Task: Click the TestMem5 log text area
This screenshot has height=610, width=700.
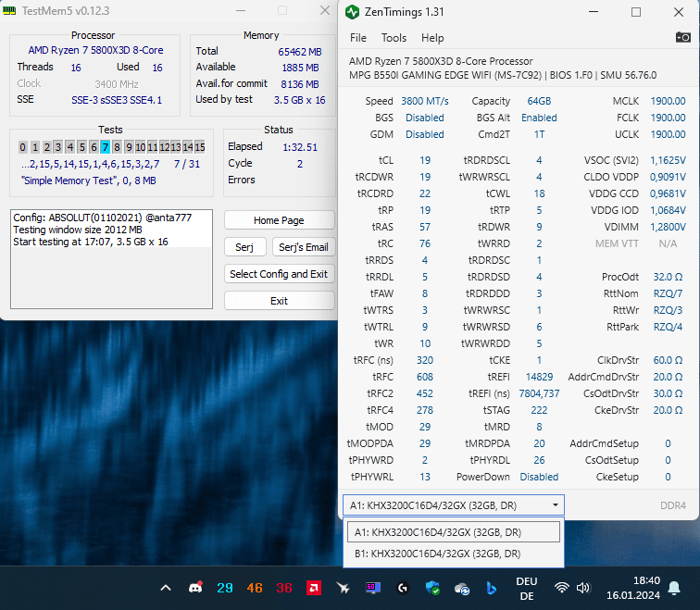Action: (111, 259)
